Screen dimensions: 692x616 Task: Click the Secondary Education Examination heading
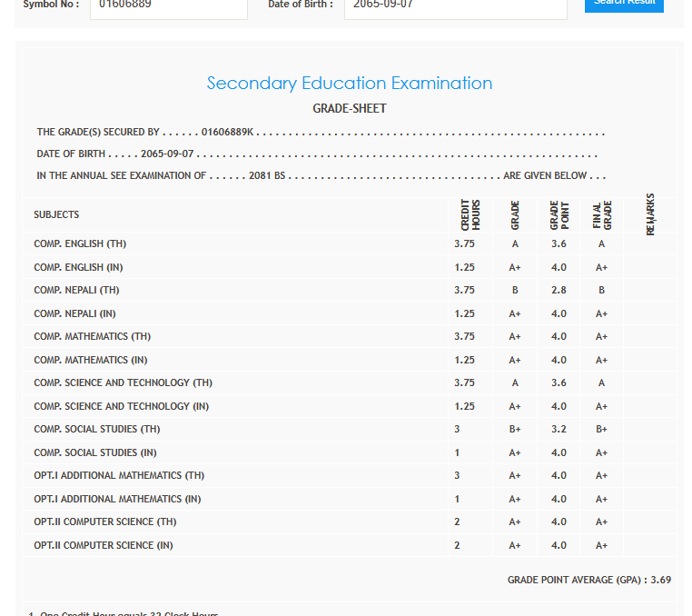click(x=350, y=84)
